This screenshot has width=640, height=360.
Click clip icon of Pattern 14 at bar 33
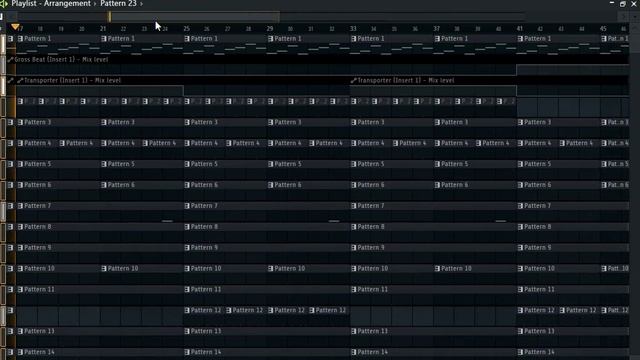tap(353, 352)
